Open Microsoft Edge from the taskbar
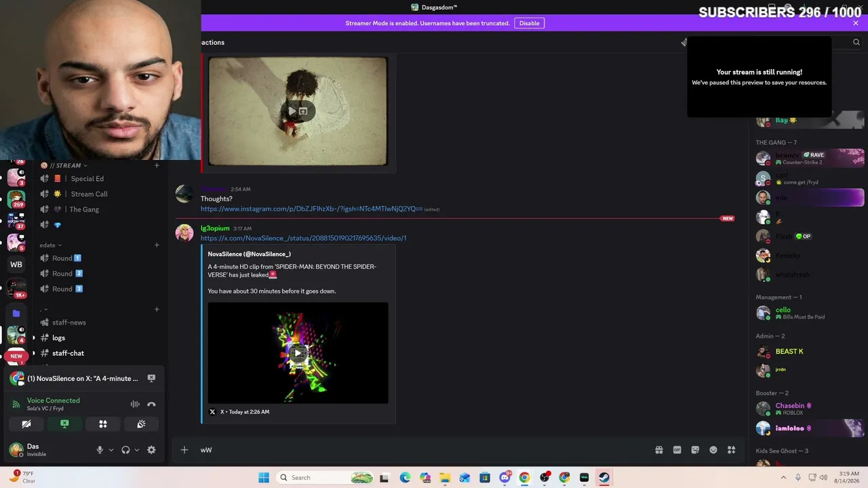The image size is (868, 488). point(405,478)
